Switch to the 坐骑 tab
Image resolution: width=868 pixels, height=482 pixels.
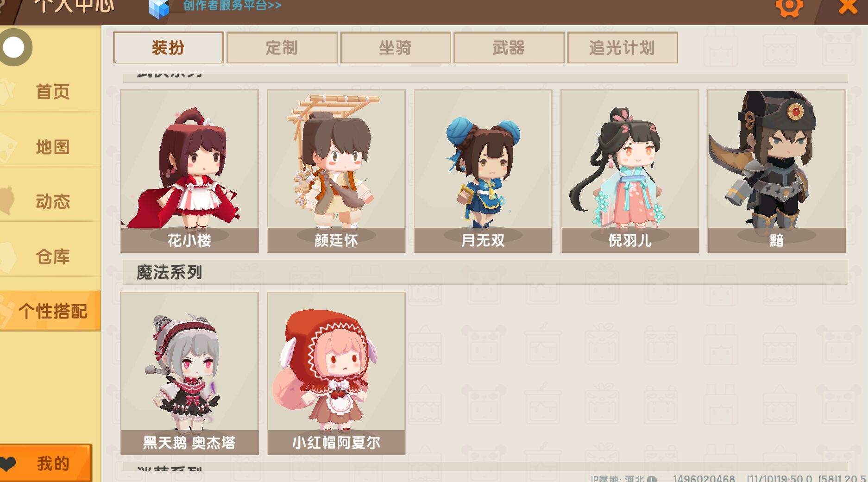coord(395,48)
